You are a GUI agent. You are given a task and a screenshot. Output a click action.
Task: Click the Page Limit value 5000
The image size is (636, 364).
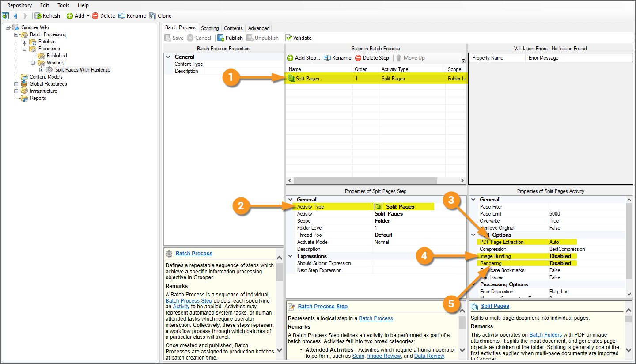556,214
